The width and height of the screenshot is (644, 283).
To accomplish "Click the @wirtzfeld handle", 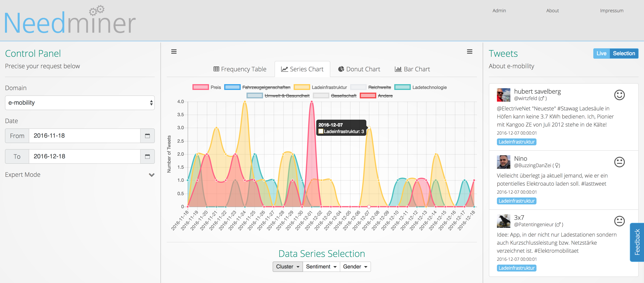I will tap(526, 98).
